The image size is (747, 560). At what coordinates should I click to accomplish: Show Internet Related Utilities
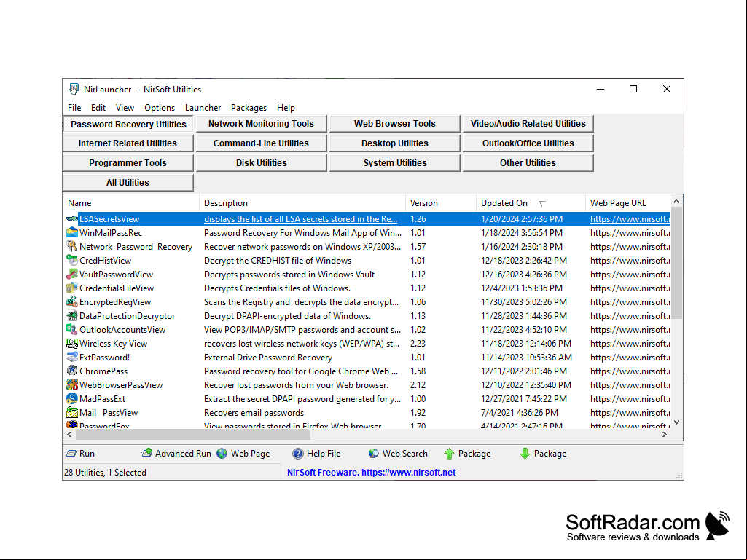[128, 143]
